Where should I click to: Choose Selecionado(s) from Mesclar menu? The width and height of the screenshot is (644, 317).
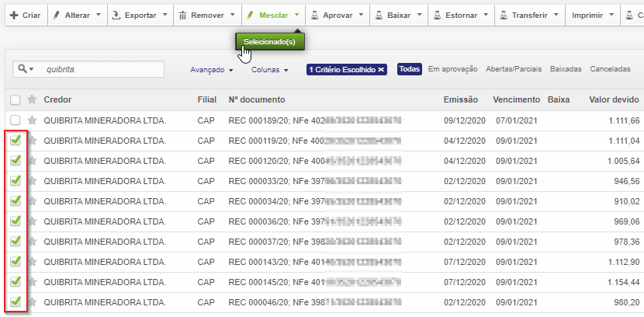click(x=269, y=42)
